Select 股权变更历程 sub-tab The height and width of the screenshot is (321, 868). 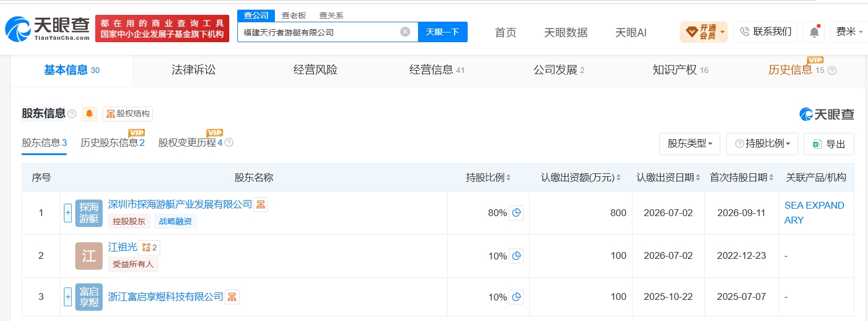point(190,143)
